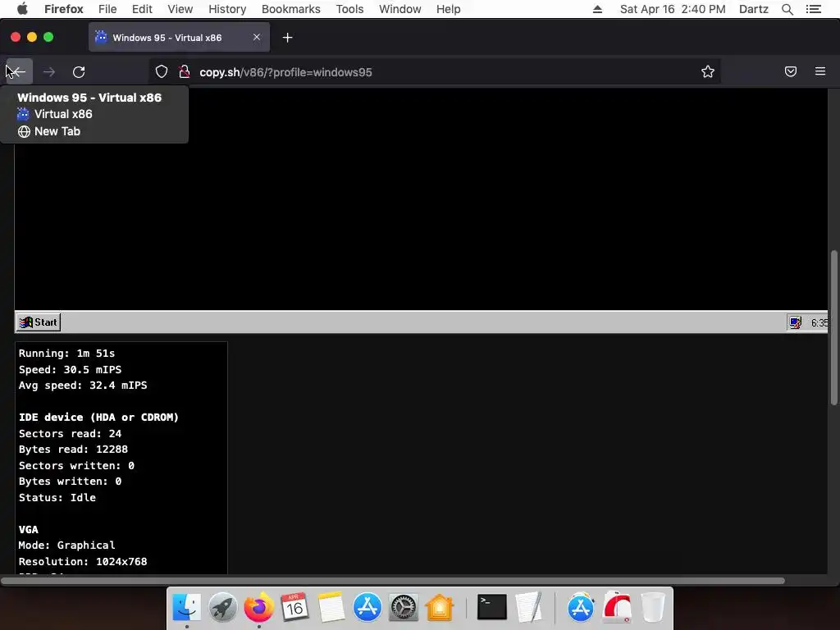Click the forward arrow navigation button
The height and width of the screenshot is (630, 840).
tap(49, 72)
